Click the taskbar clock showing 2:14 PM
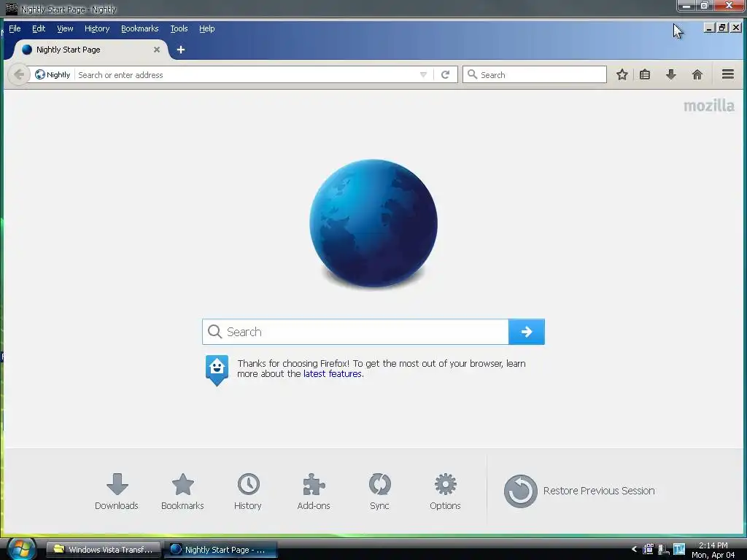The image size is (747, 560). pos(713,550)
